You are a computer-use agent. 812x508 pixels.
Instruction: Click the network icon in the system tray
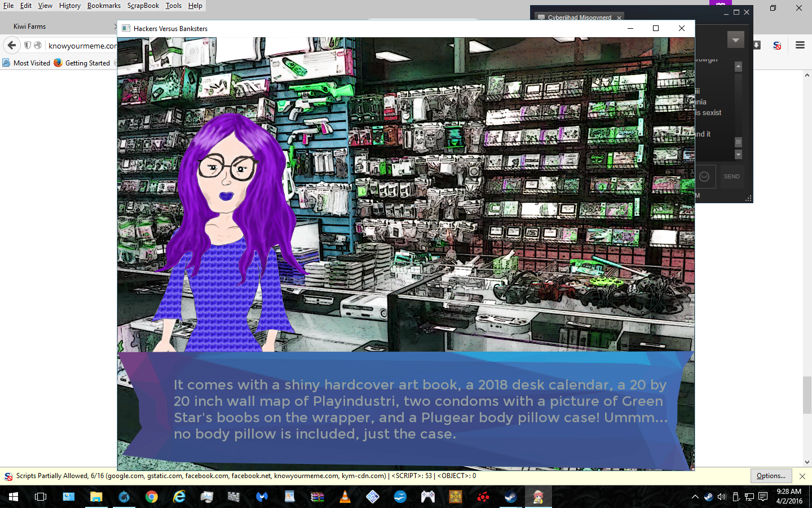tap(749, 497)
